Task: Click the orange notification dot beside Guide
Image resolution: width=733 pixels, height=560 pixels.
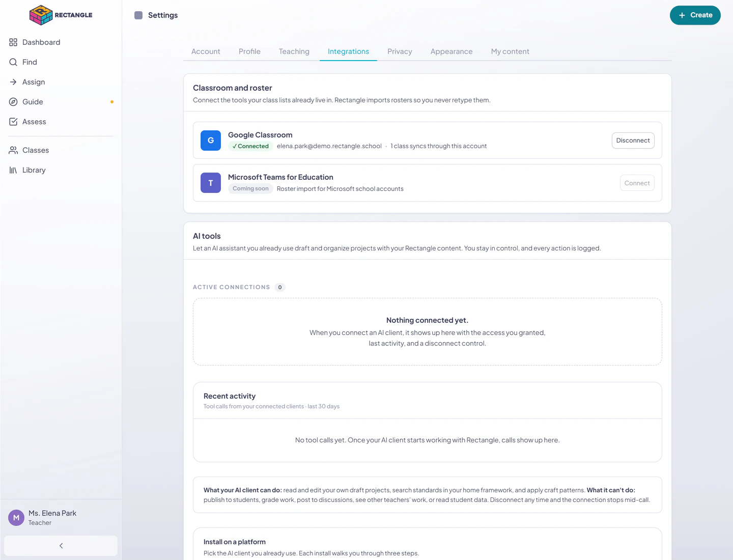Action: click(x=112, y=102)
